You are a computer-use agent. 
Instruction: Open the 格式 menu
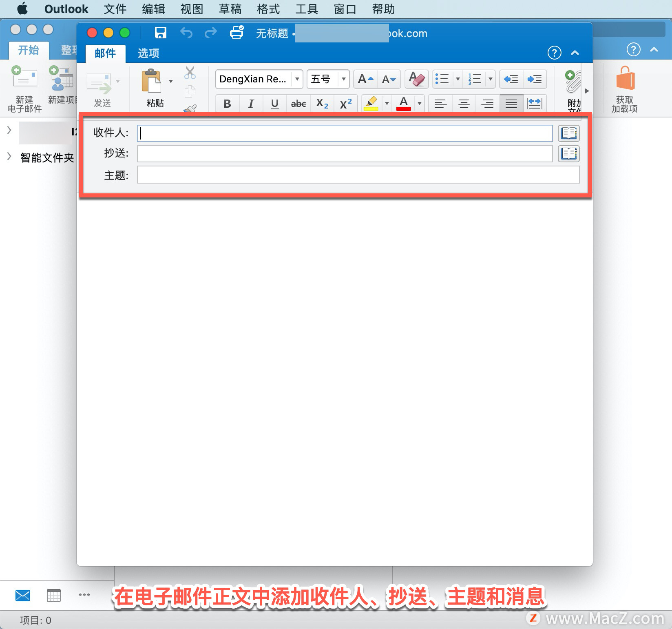[x=268, y=9]
